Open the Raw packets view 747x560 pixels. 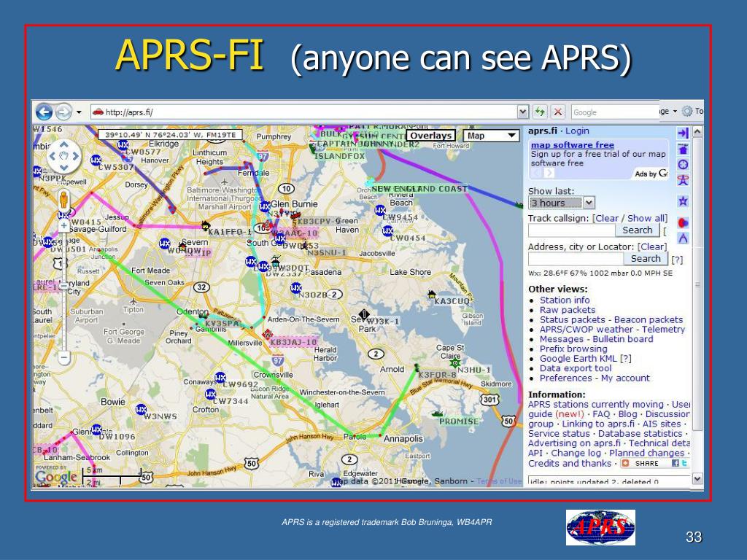pos(567,310)
